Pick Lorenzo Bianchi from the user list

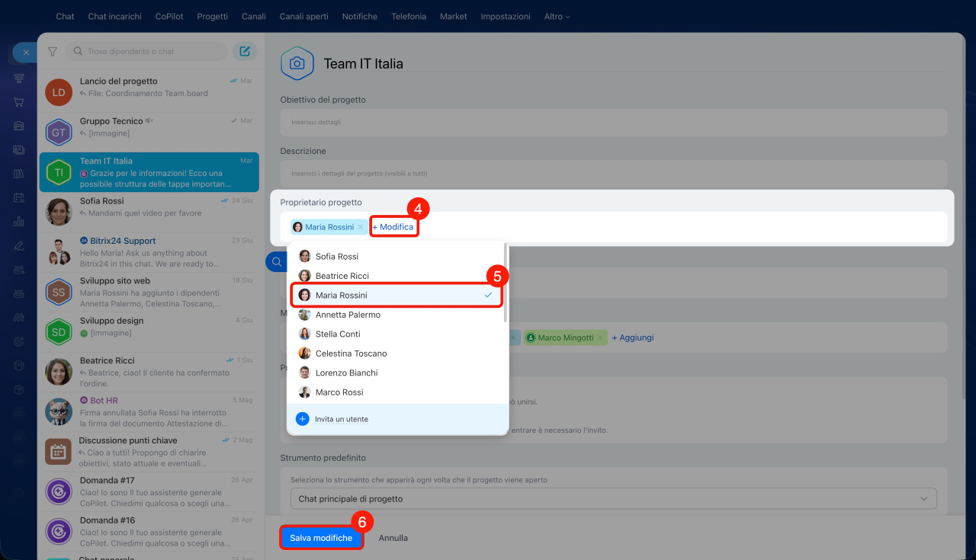coord(397,373)
